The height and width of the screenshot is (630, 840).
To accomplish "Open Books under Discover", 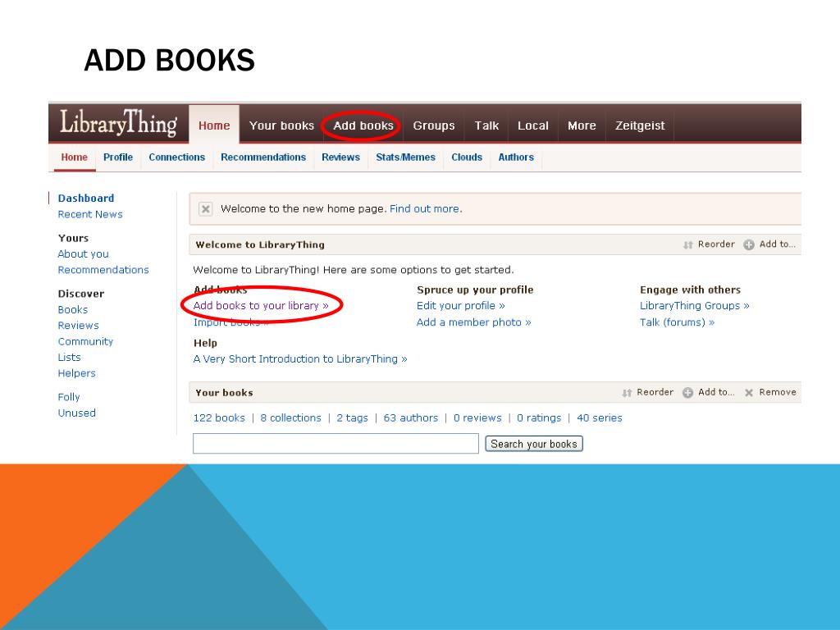I will (x=73, y=309).
